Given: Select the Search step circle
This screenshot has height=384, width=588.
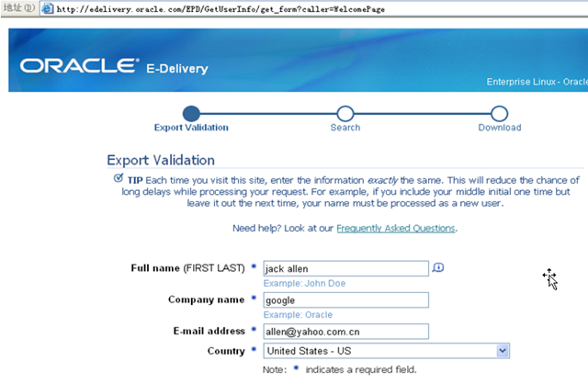Looking at the screenshot, I should pyautogui.click(x=345, y=114).
